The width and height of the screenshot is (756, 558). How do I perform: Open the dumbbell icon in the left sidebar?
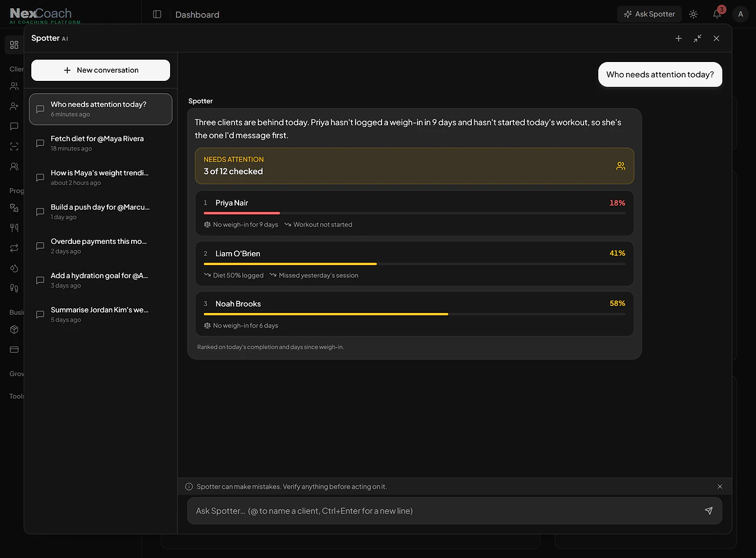coord(14,208)
